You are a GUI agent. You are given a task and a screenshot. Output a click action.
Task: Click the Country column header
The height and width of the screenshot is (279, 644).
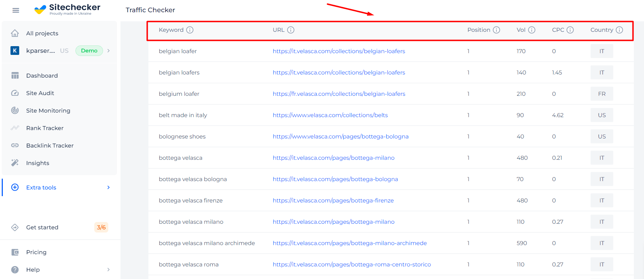[x=602, y=30]
